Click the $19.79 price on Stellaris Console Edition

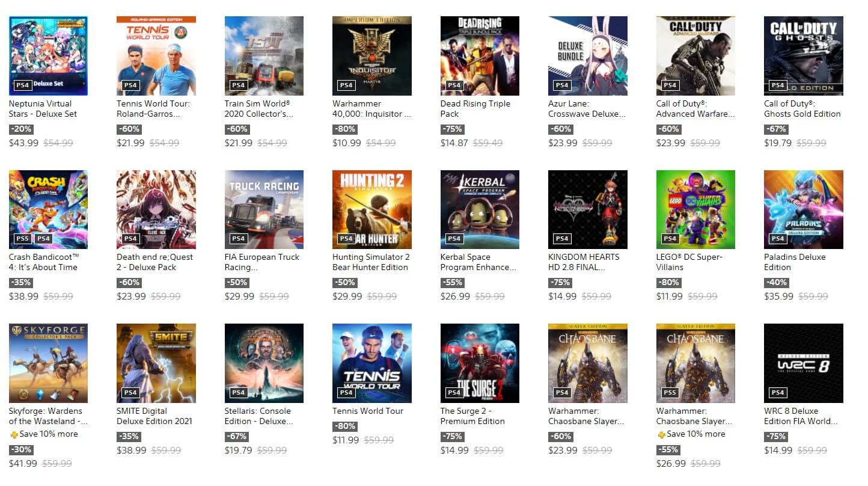(238, 451)
